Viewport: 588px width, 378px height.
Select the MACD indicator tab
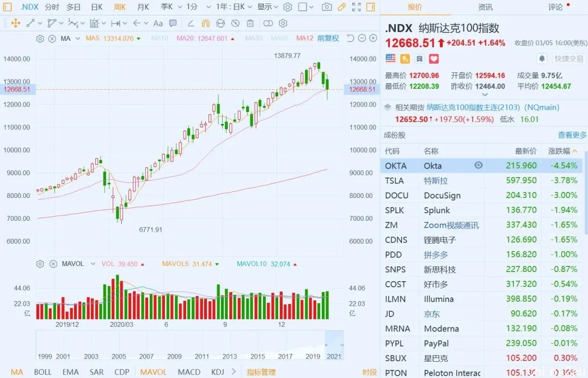(189, 371)
